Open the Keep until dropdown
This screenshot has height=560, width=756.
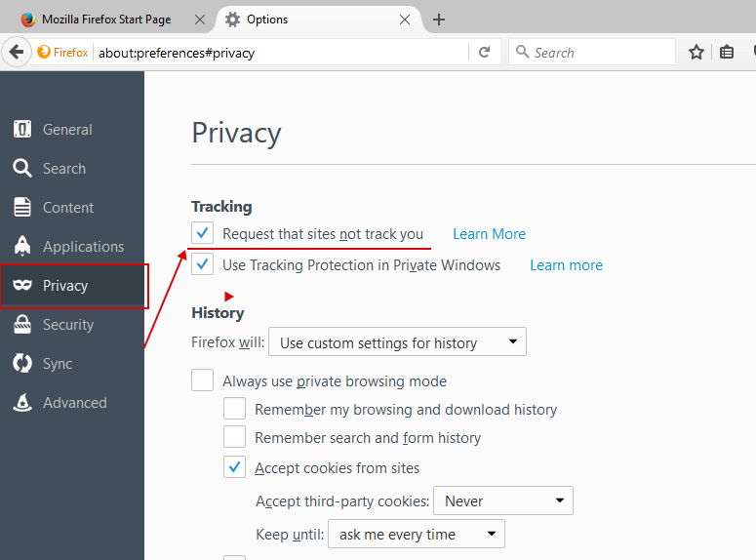[x=416, y=535]
